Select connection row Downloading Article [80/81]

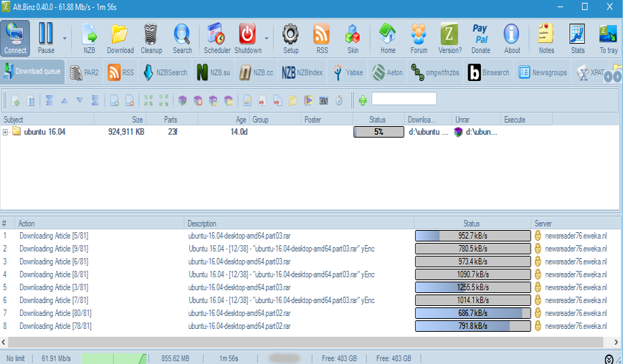tap(311, 313)
